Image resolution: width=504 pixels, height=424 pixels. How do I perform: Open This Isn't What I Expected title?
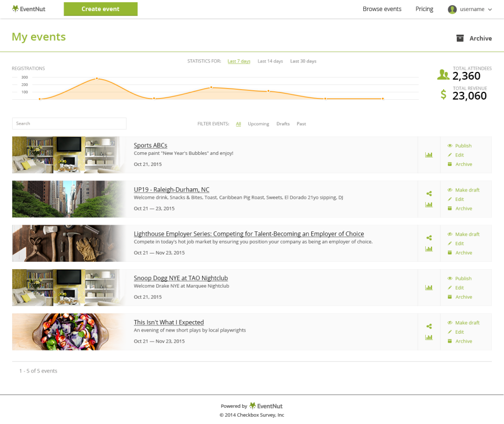click(x=169, y=322)
